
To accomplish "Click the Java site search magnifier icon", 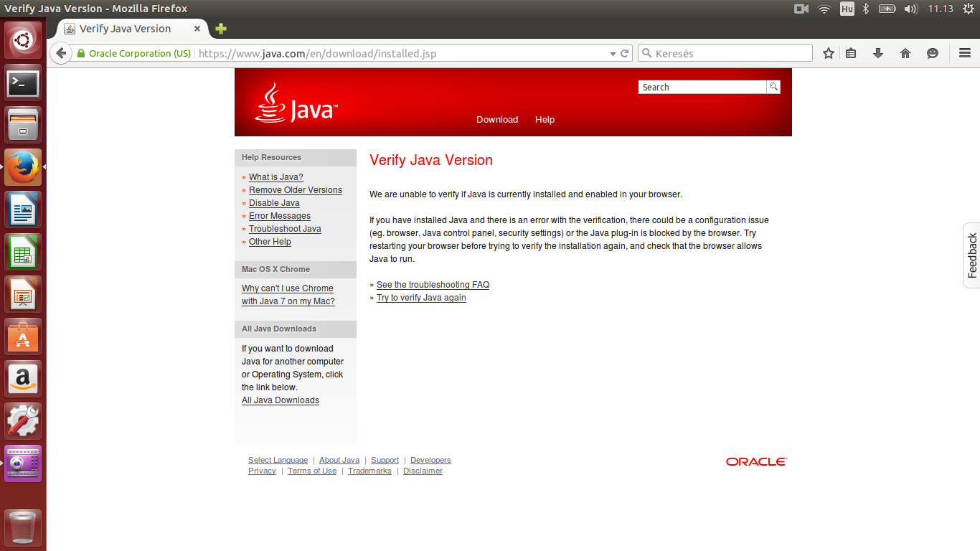I will 773,87.
